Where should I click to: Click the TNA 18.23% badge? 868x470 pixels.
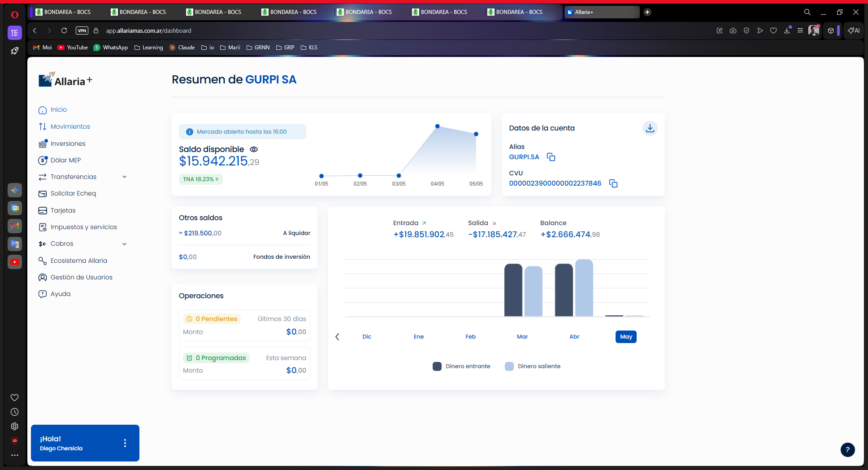click(x=201, y=179)
